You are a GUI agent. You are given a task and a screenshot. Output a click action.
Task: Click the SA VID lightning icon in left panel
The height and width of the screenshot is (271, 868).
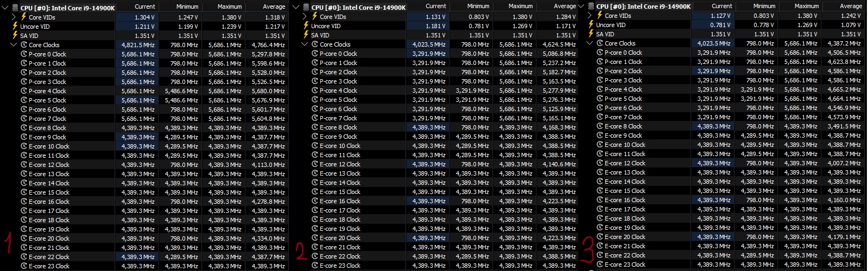pyautogui.click(x=15, y=35)
